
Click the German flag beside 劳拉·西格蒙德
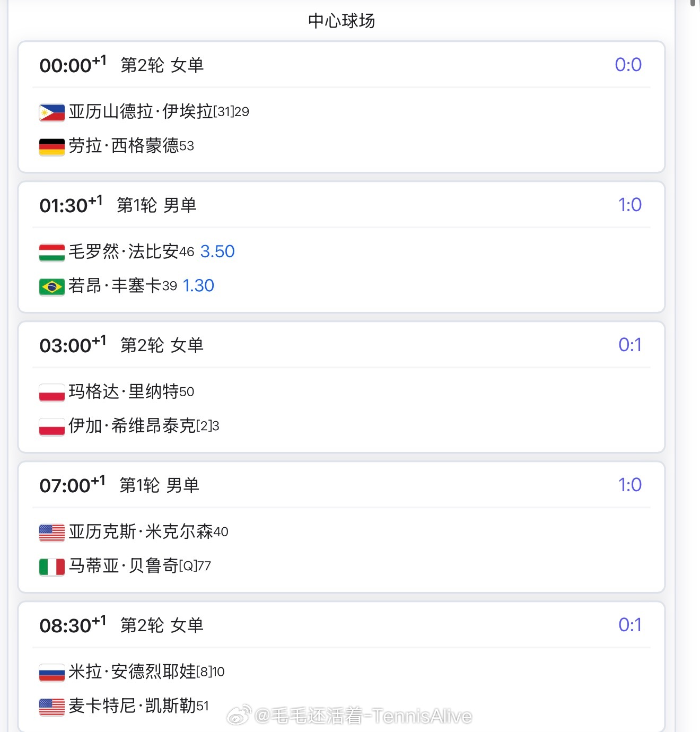(x=52, y=146)
